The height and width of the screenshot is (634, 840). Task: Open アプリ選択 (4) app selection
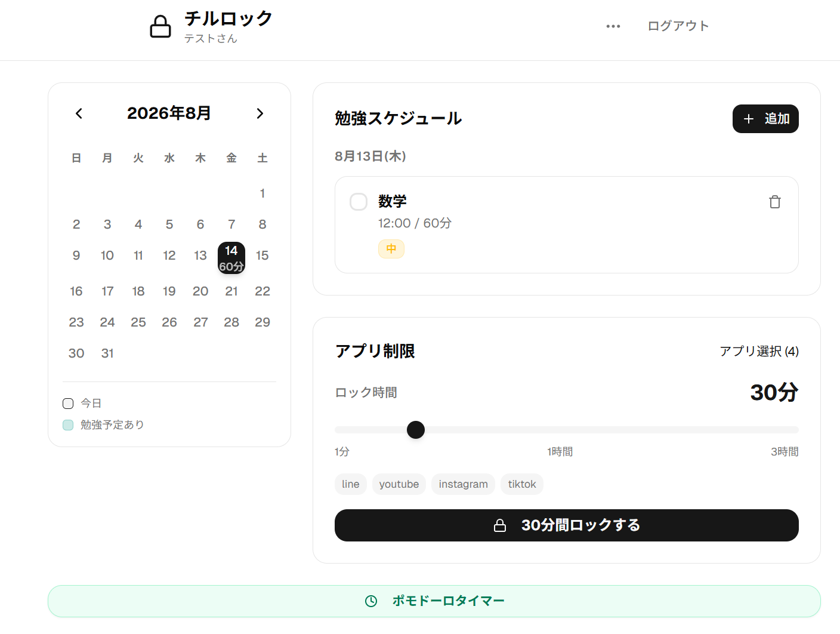[x=759, y=351]
